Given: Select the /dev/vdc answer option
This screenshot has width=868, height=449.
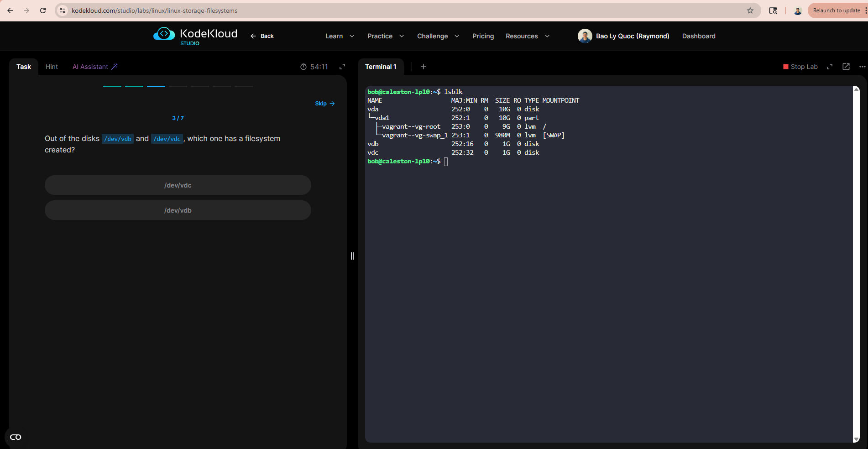Looking at the screenshot, I should (178, 185).
